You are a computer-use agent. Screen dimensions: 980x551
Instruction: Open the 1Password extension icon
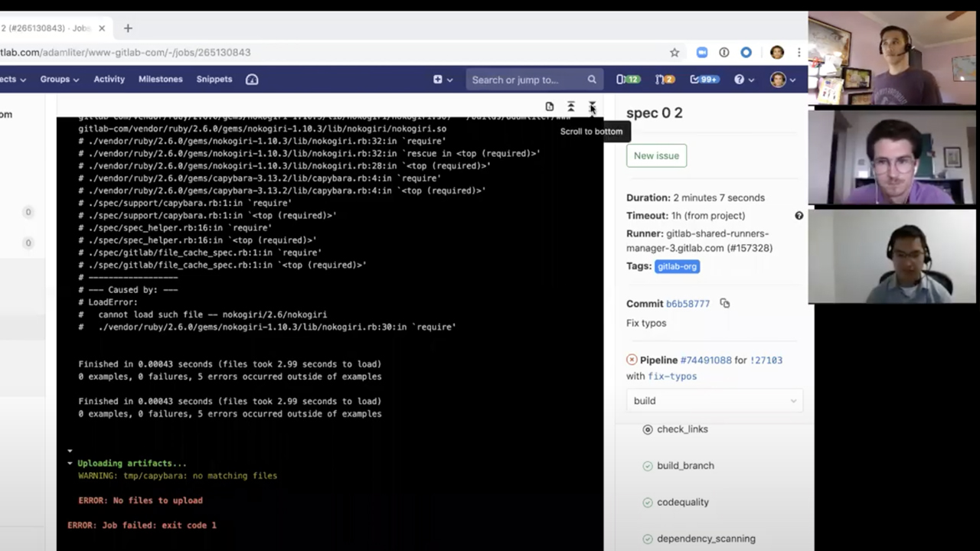point(724,53)
